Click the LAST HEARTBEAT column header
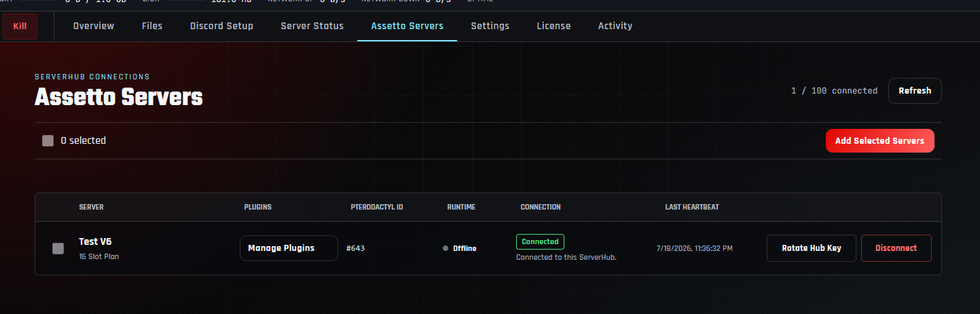Viewport: 980px width, 314px height. [692, 207]
